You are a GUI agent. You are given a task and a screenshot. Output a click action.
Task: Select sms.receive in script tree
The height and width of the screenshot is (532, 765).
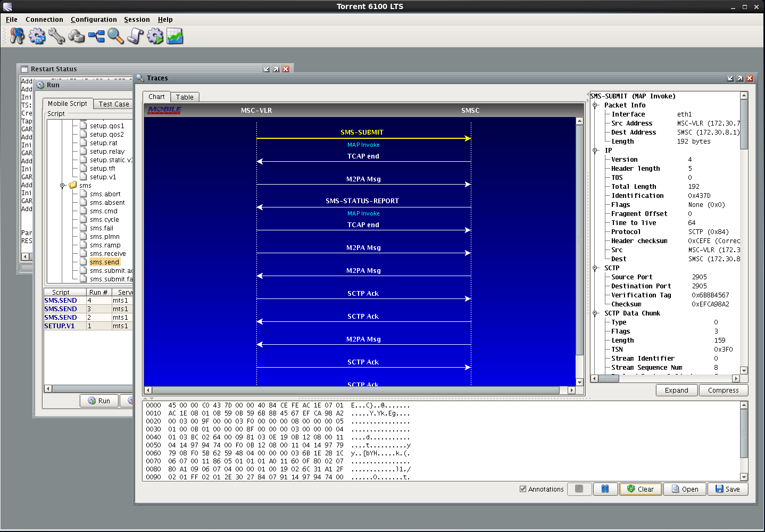click(108, 254)
